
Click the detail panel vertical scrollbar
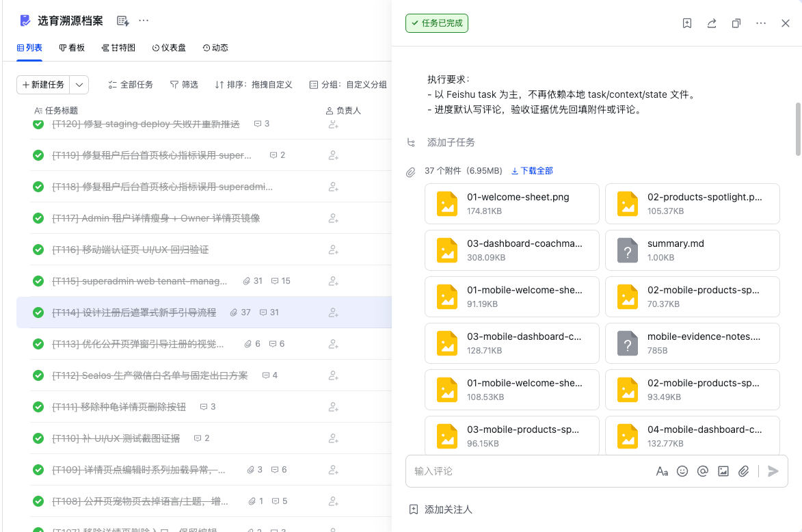pos(798,129)
